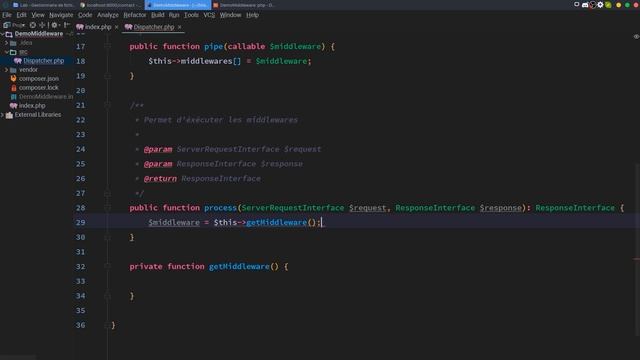
Task: Click the display tray icon
Action: 577,4
